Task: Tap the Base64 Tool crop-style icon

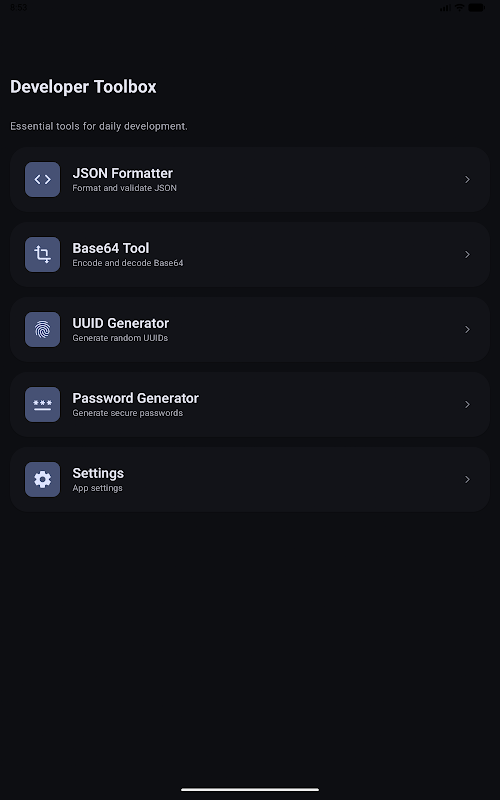Action: 42,255
